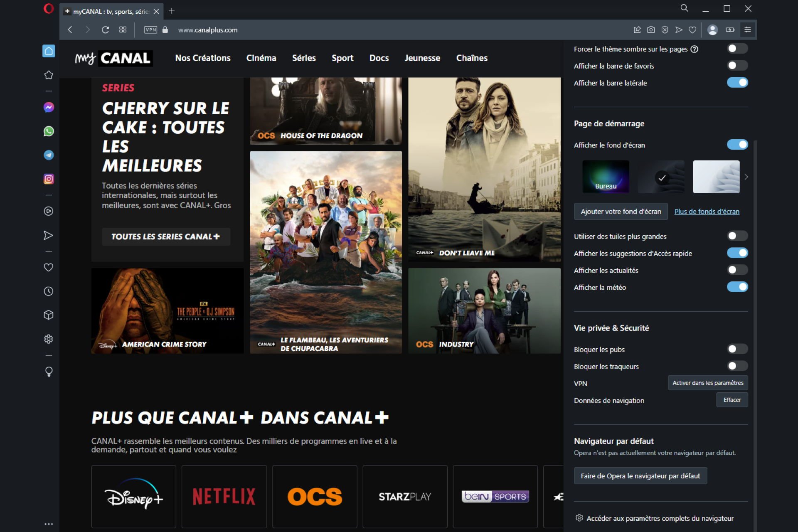Click Toutes les series CANAL+ button
Viewport: 798px width, 532px height.
point(166,236)
